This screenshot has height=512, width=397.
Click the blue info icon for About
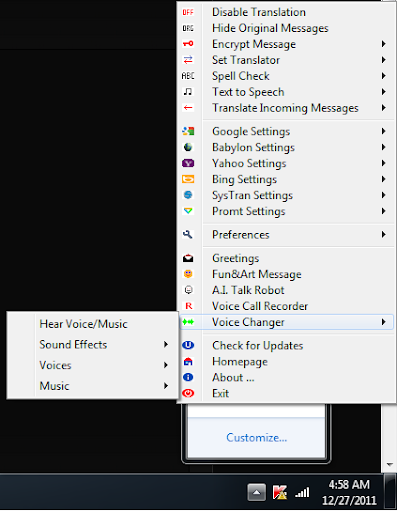click(188, 377)
